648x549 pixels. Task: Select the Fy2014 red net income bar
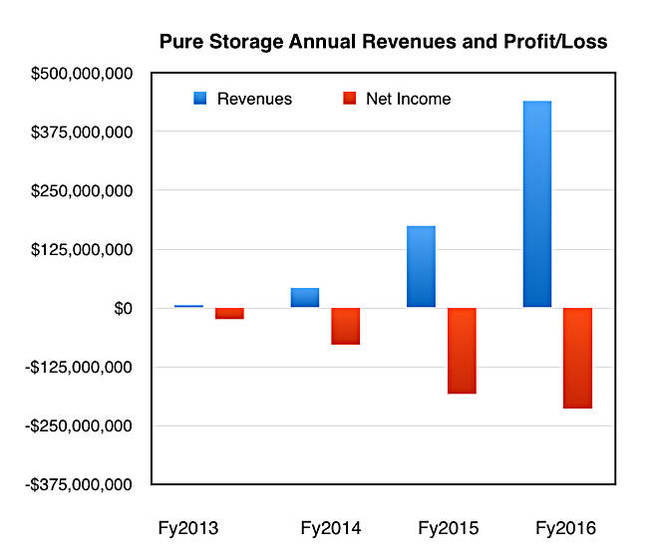[x=345, y=326]
